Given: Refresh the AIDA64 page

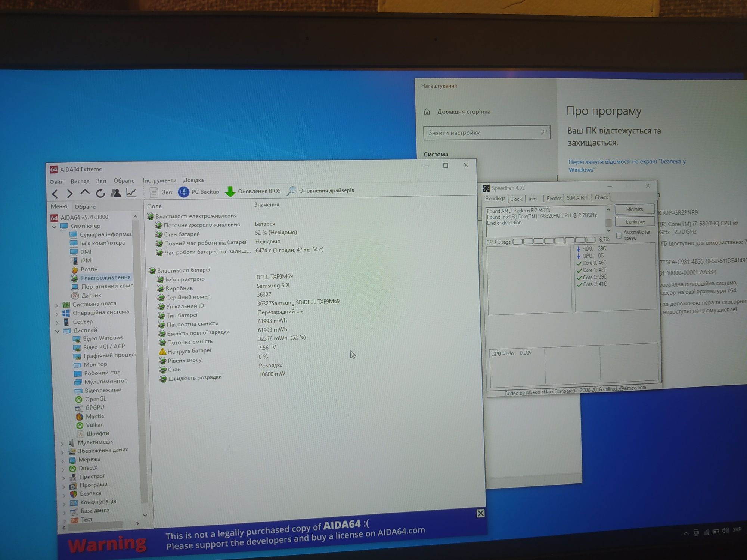Looking at the screenshot, I should (100, 193).
